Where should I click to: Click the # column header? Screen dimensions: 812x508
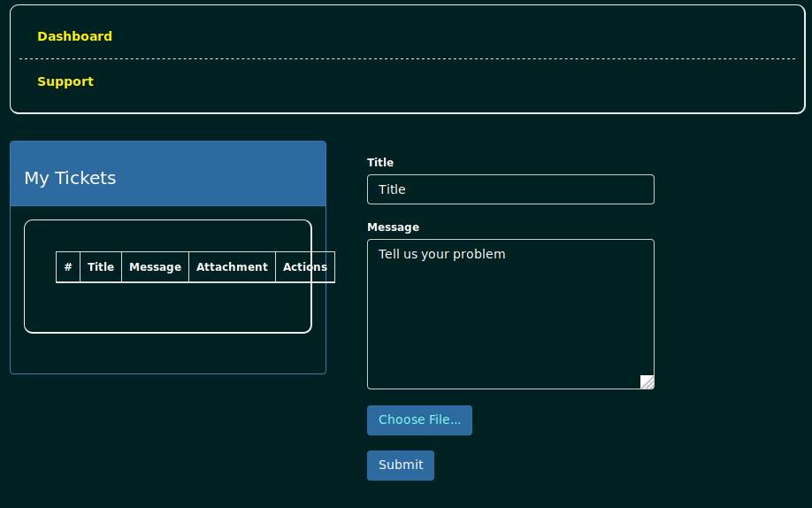point(68,267)
